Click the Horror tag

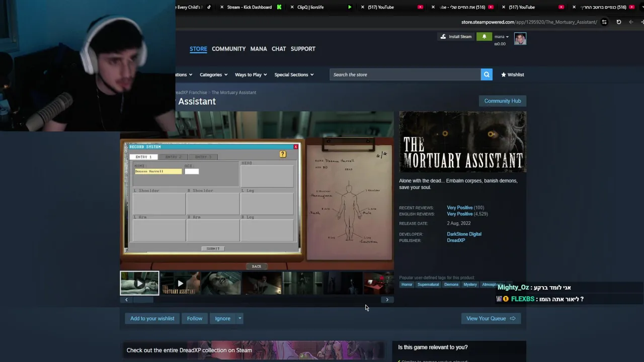407,285
